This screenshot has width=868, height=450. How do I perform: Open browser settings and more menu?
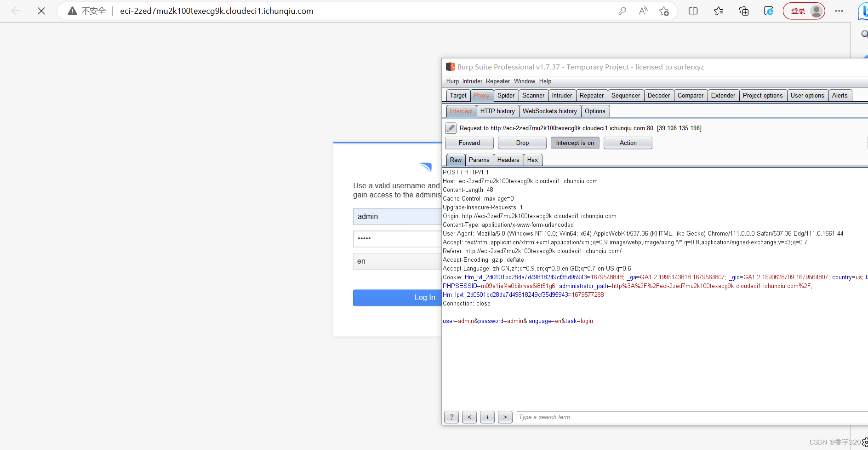(839, 11)
